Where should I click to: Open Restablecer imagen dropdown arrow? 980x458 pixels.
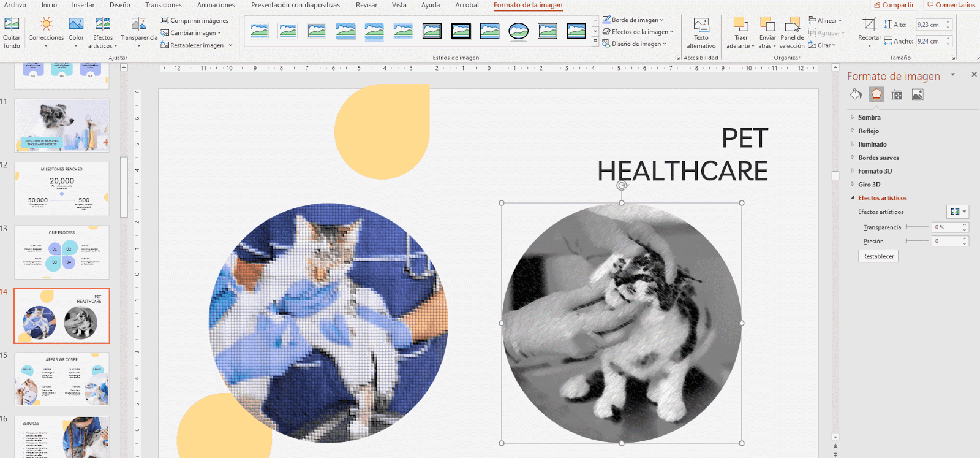231,45
